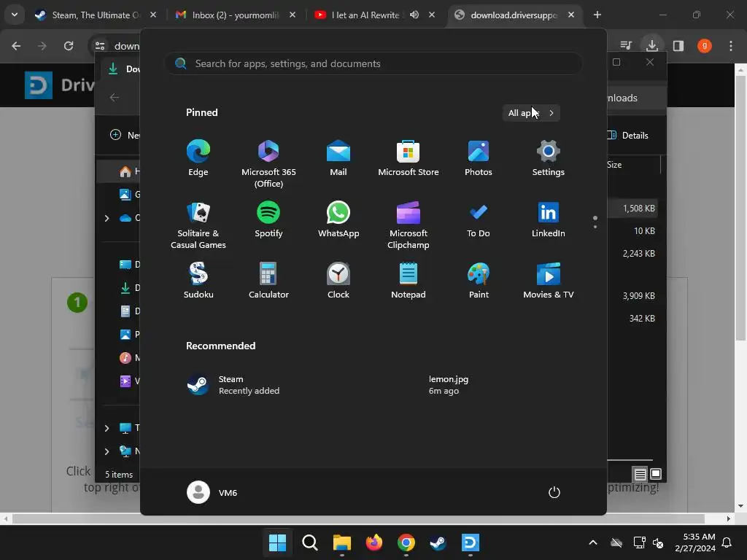This screenshot has height=560, width=747.
Task: Switch File Explorer to details list view
Action: click(640, 474)
